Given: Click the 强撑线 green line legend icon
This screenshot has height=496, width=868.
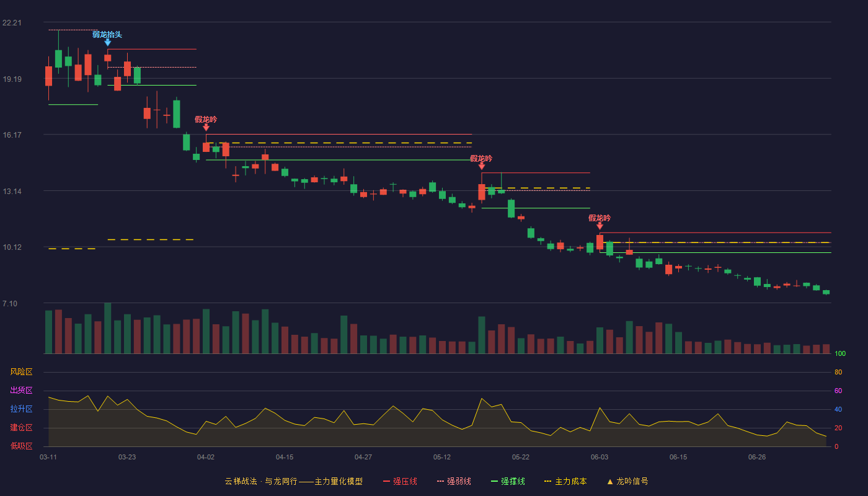Looking at the screenshot, I should [x=494, y=481].
